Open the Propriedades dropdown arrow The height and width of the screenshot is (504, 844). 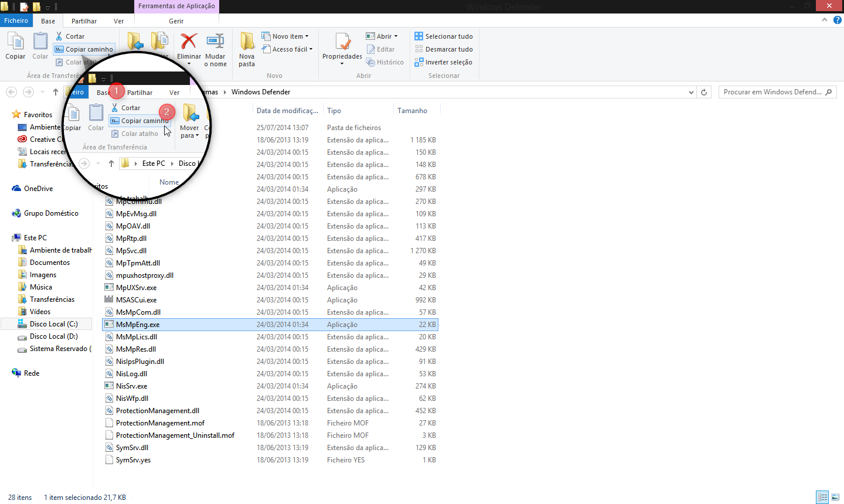point(342,63)
